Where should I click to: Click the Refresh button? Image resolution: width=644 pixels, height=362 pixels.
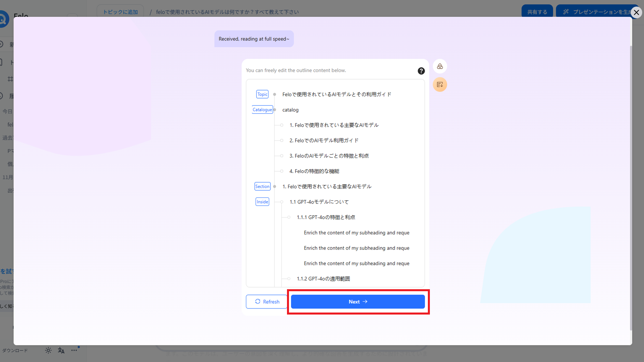pos(266,302)
